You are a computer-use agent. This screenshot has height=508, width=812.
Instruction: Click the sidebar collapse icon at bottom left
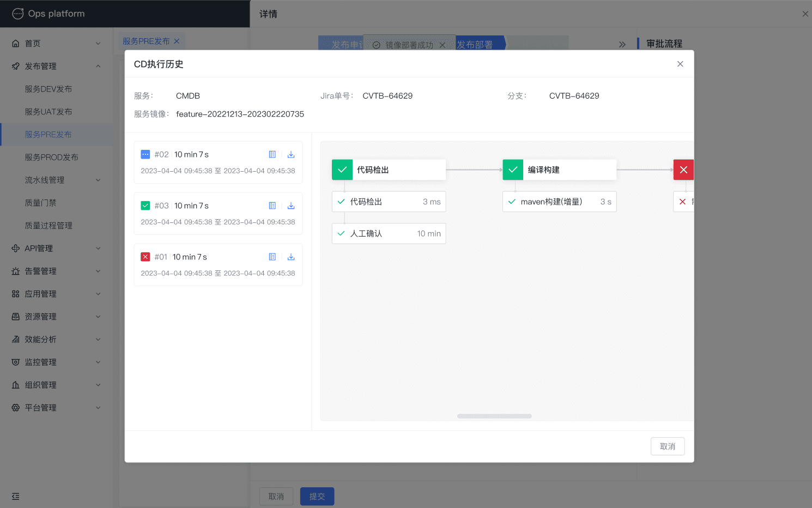[x=15, y=497]
